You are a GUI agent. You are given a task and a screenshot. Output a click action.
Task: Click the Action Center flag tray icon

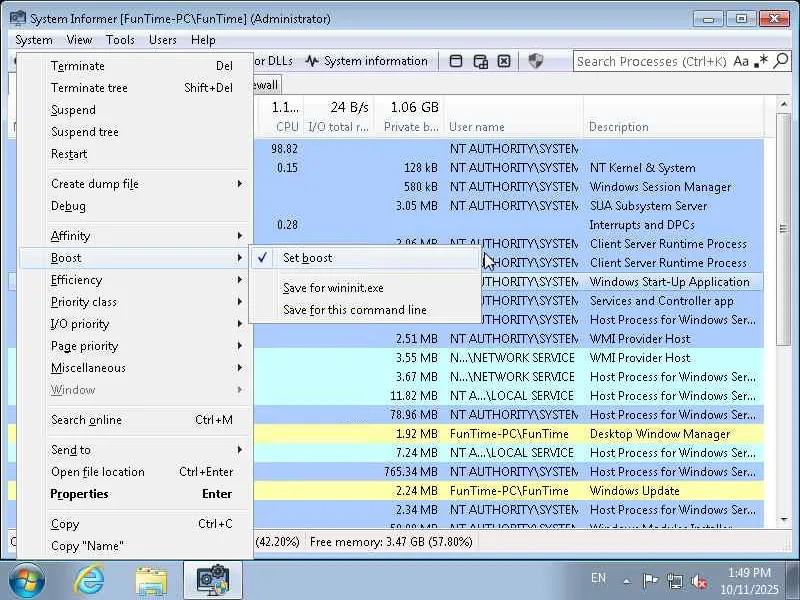pyautogui.click(x=650, y=581)
